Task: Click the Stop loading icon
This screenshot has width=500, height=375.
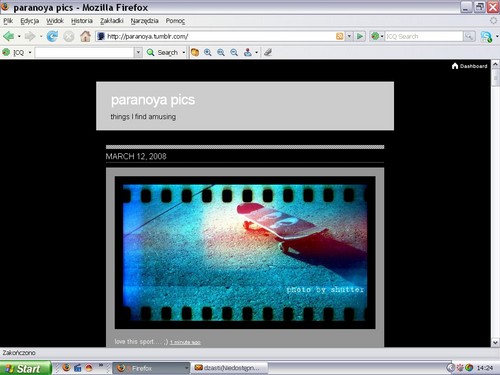Action: pos(69,36)
